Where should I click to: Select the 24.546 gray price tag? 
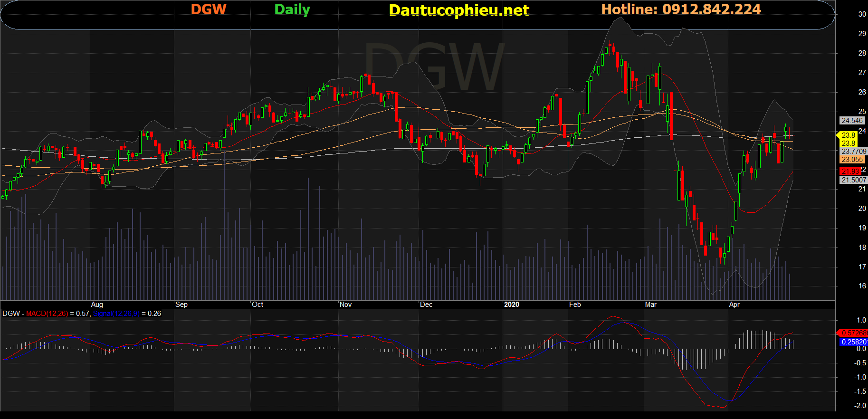(852, 121)
